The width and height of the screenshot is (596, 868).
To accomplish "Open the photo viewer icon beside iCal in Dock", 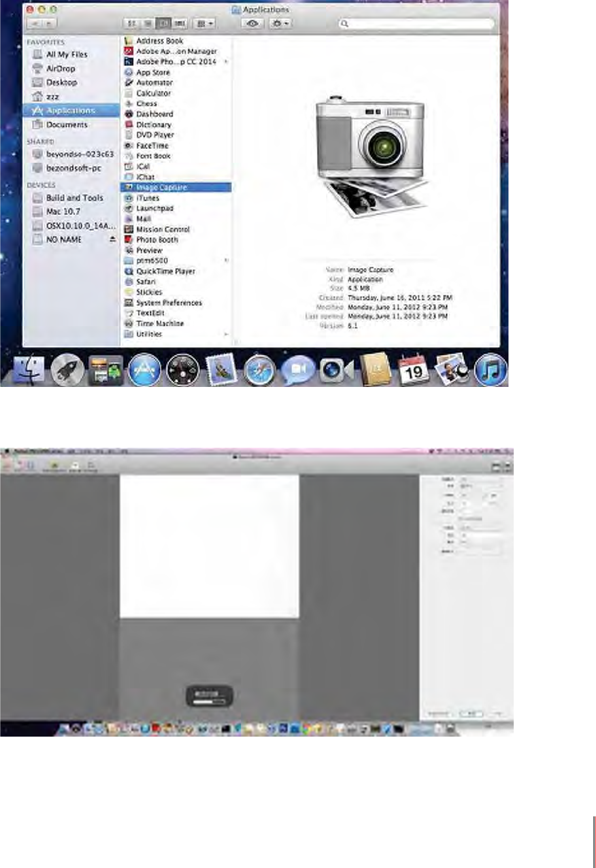I will pyautogui.click(x=452, y=370).
